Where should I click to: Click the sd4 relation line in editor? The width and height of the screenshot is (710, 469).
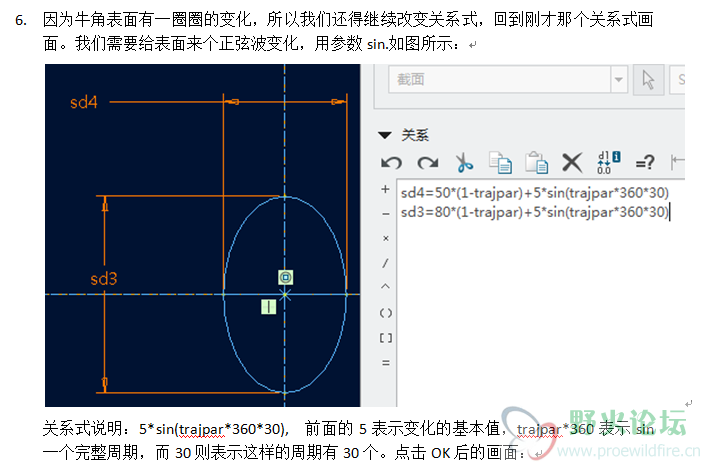point(535,193)
